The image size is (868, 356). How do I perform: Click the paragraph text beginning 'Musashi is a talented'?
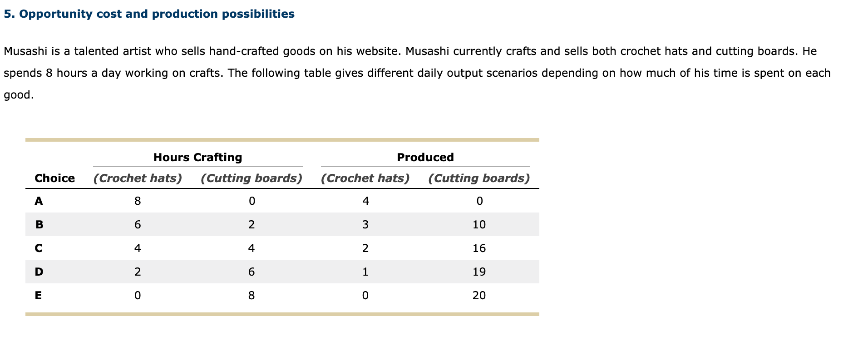tap(417, 73)
